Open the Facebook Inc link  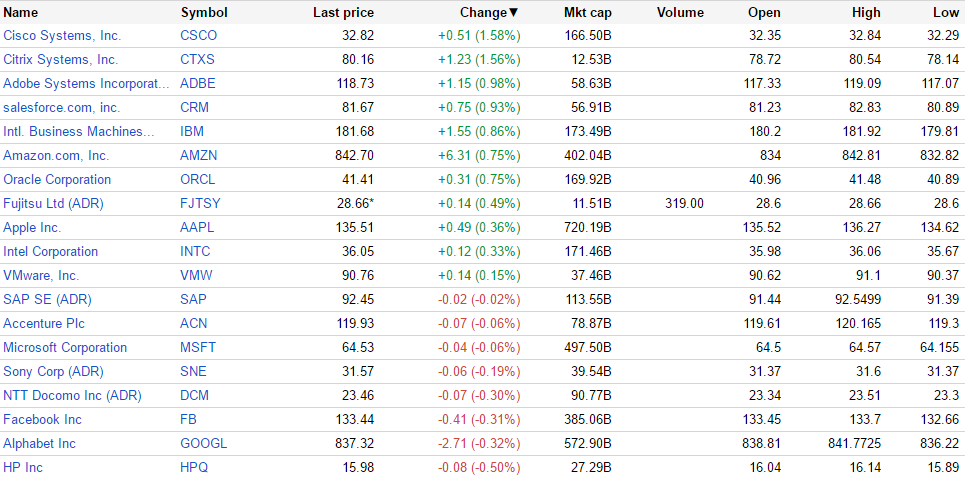pyautogui.click(x=42, y=419)
